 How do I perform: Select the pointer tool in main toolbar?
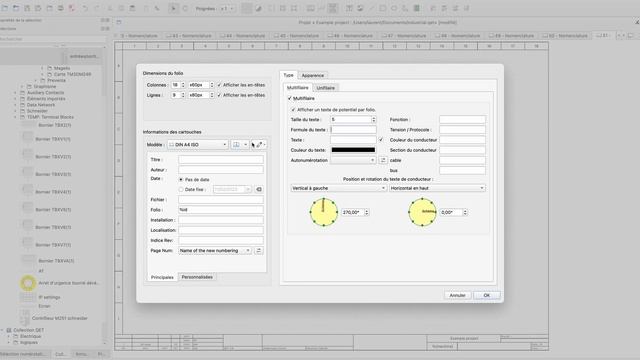coord(173,8)
